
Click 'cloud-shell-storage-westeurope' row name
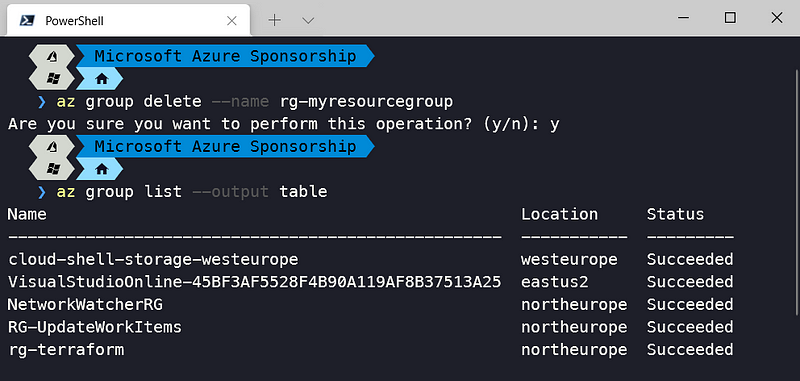(153, 259)
